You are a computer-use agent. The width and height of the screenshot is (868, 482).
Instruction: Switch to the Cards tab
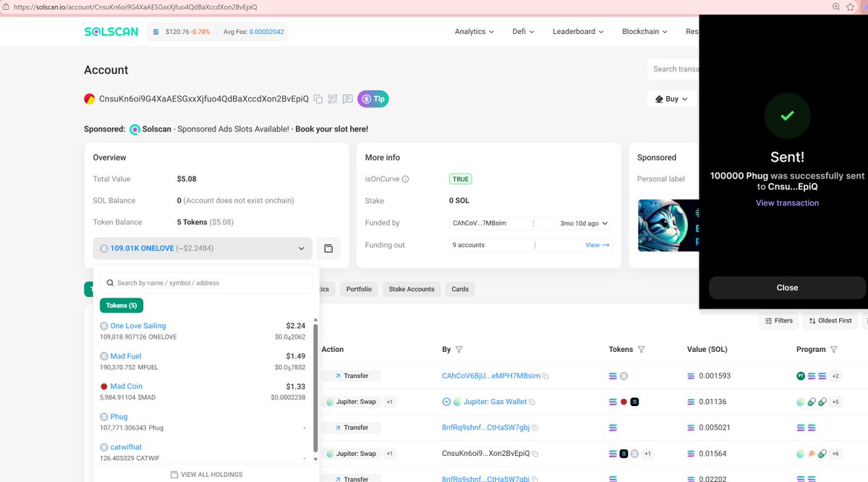point(460,289)
